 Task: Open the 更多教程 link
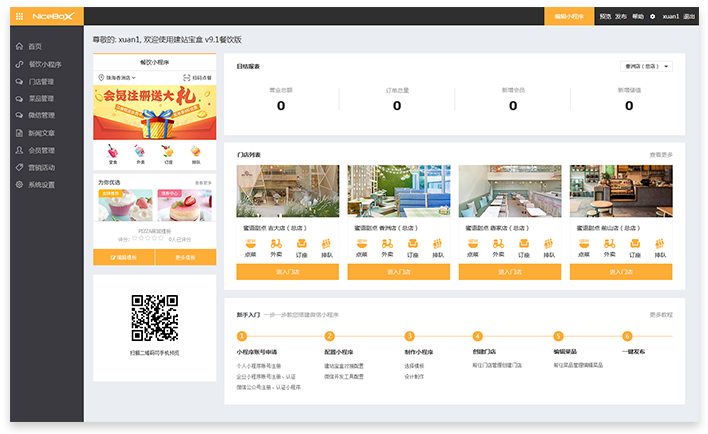click(x=661, y=314)
